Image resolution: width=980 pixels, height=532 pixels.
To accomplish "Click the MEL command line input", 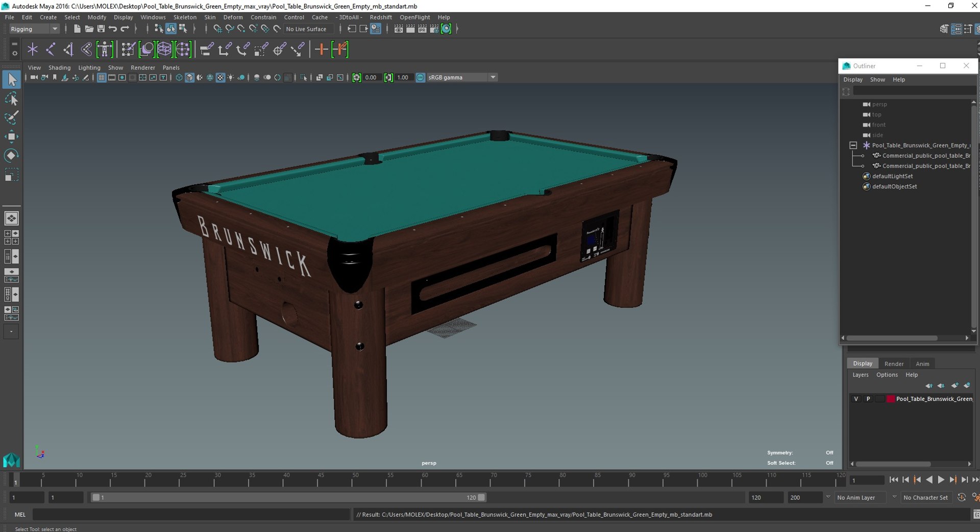I will (x=191, y=515).
